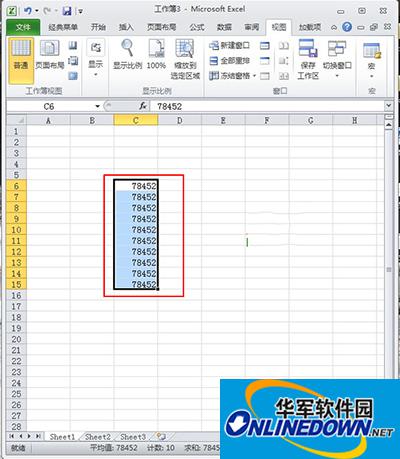Image resolution: width=400 pixels, height=459 pixels.
Task: Click the Split window icon
Action: tap(265, 45)
